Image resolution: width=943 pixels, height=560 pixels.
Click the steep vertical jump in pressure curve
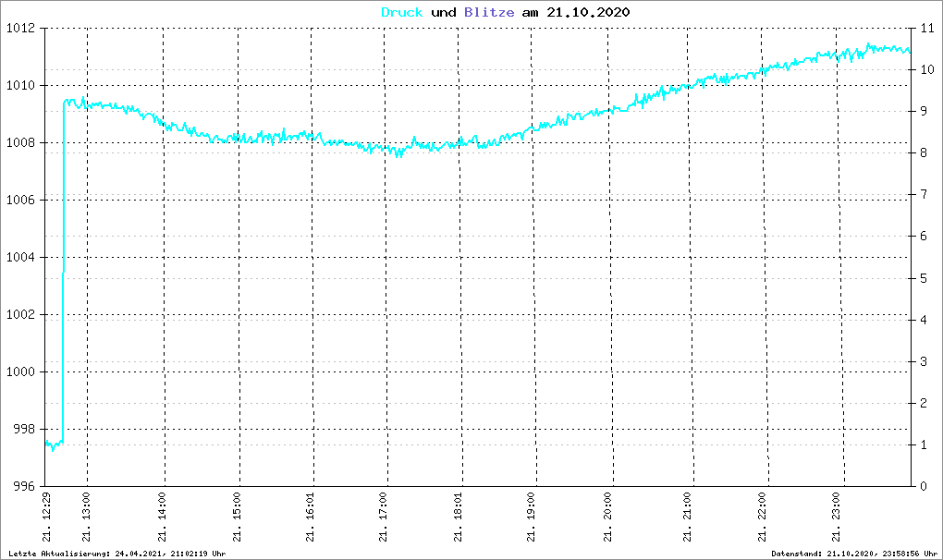[x=63, y=277]
